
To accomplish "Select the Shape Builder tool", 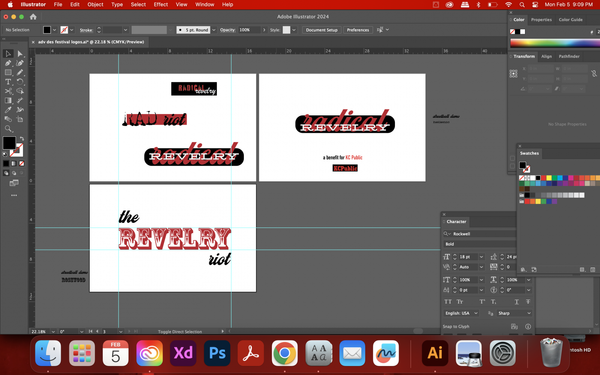I will click(x=20, y=91).
